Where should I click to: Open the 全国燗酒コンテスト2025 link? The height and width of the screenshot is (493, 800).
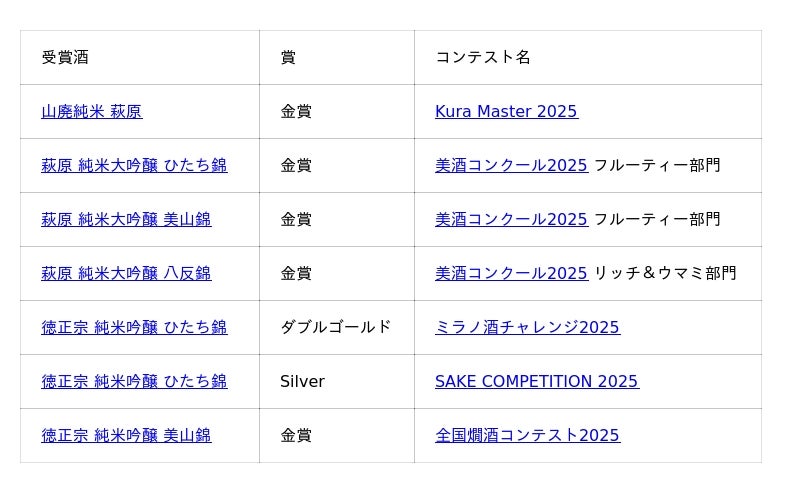click(x=527, y=436)
